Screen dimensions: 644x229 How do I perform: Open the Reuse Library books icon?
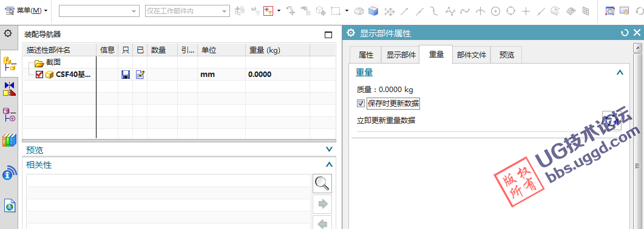(x=9, y=140)
